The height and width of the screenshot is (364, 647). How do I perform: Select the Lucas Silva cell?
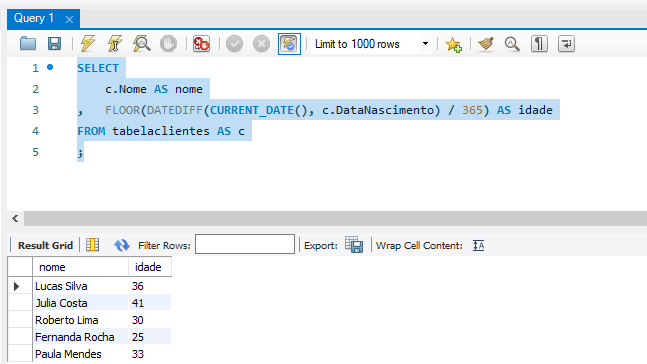coord(80,286)
